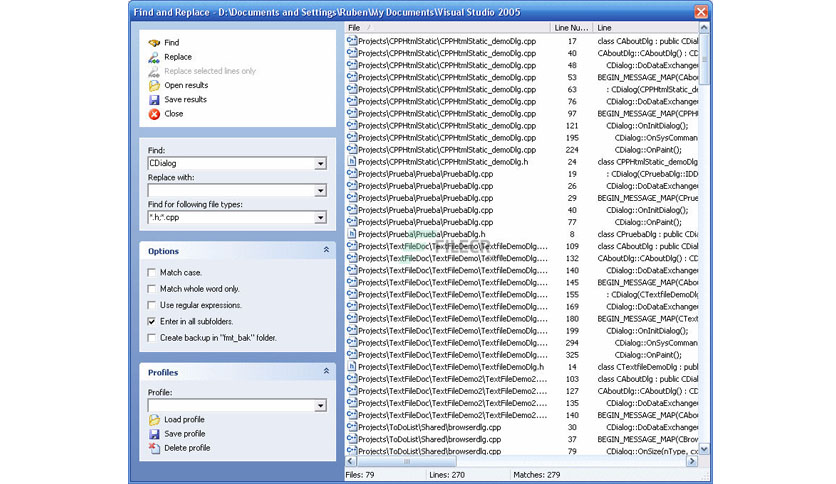Click the file icon for the line 17 result
The width and height of the screenshot is (836, 484).
pos(352,41)
